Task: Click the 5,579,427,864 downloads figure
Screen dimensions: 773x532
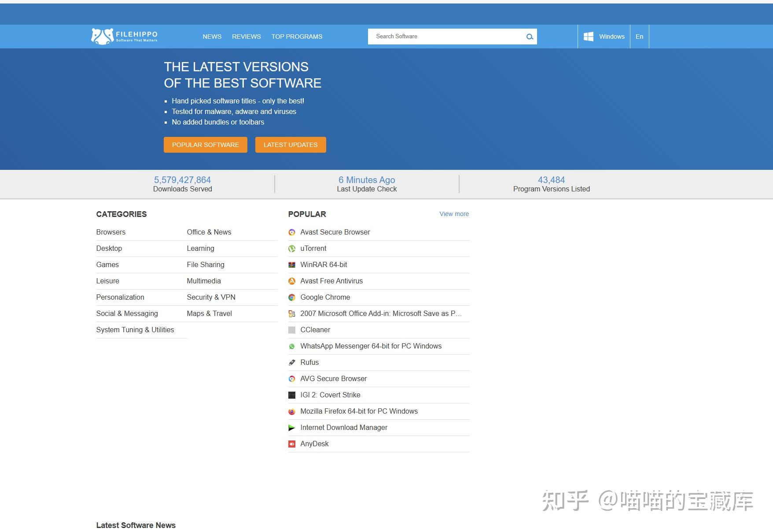Action: click(x=182, y=180)
